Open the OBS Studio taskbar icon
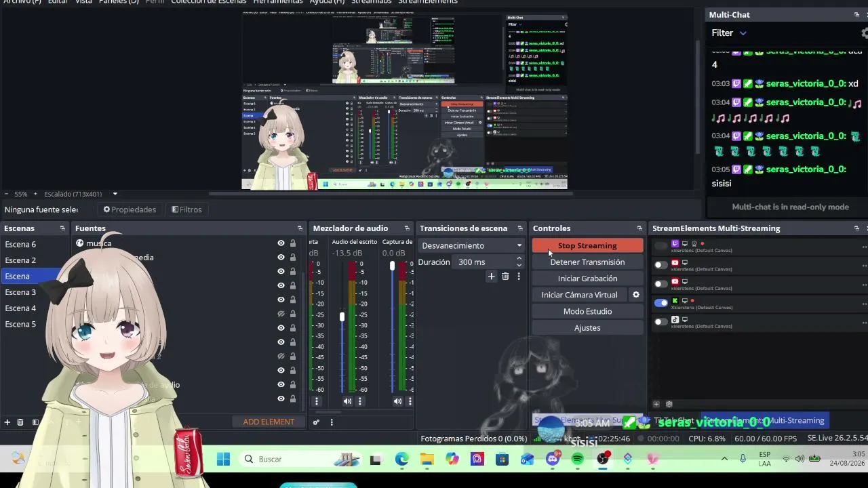868x488 pixels. pyautogui.click(x=602, y=459)
